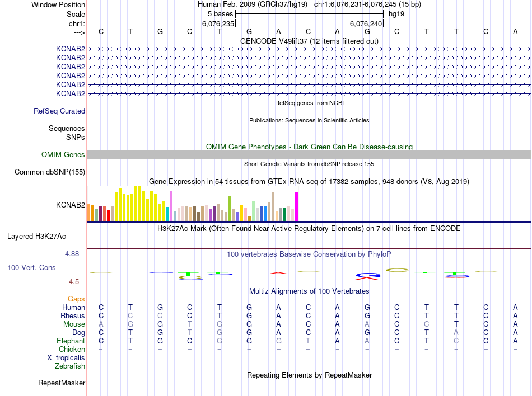Viewport: 532px width, 396px height.
Task: Click chr1:6,076,231-6,076,245 (15 bp) position text
Action: 367,4
